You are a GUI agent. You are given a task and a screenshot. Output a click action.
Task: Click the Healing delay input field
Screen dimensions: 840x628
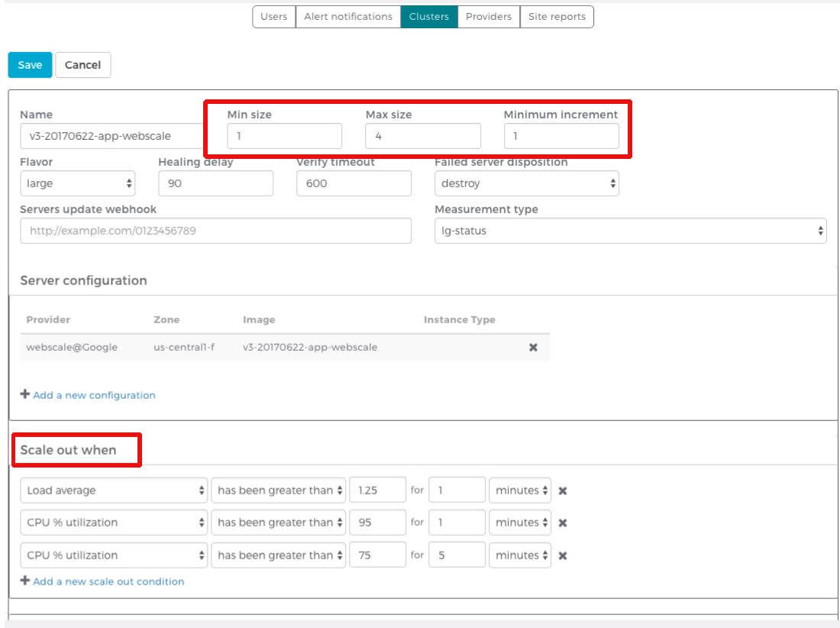(215, 183)
